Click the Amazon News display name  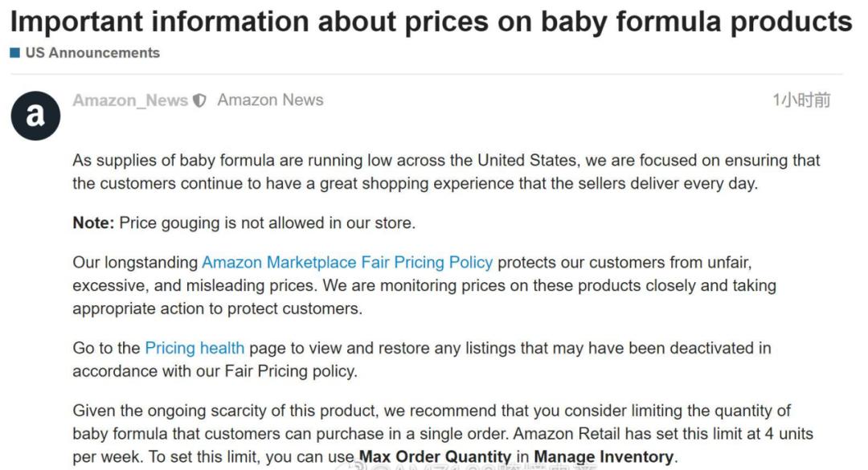click(x=270, y=100)
